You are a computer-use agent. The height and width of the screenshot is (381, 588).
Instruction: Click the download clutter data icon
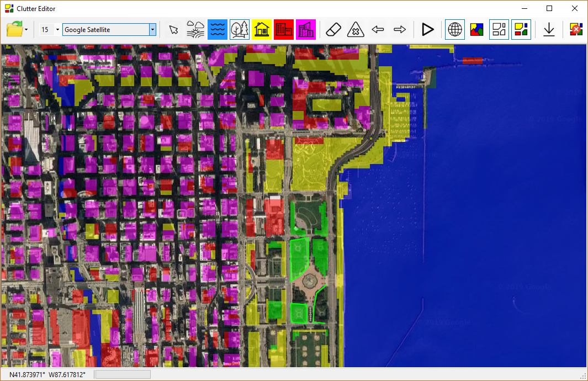click(x=549, y=29)
